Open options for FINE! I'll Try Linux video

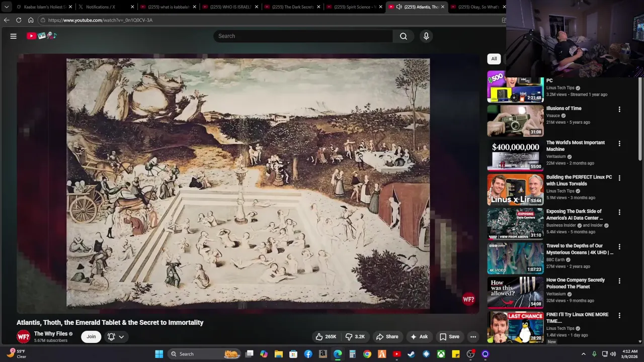(x=619, y=315)
